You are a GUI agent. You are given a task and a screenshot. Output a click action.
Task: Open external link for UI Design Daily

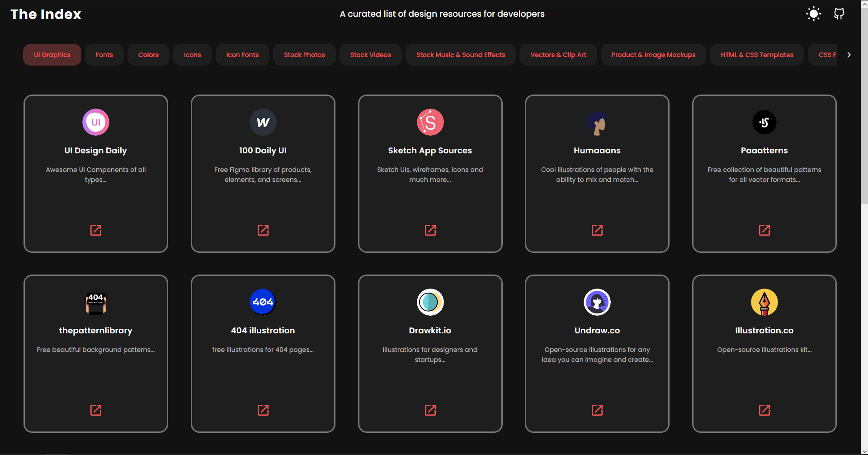96,230
